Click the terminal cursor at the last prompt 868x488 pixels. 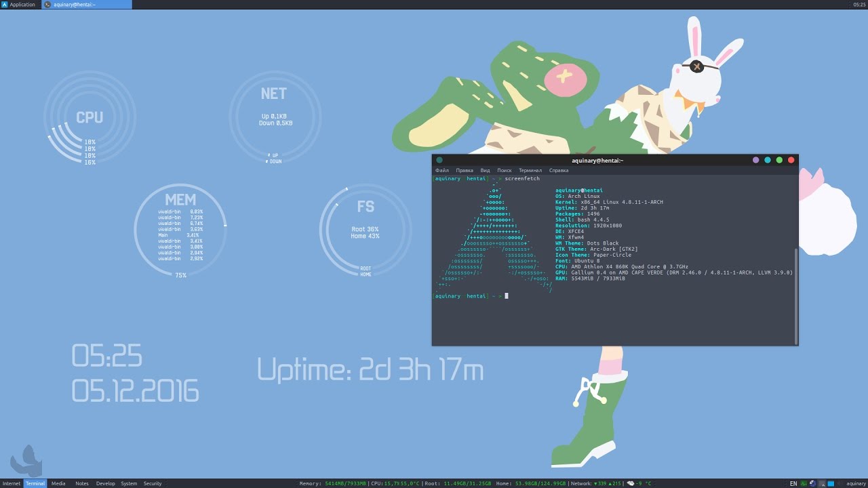[506, 296]
